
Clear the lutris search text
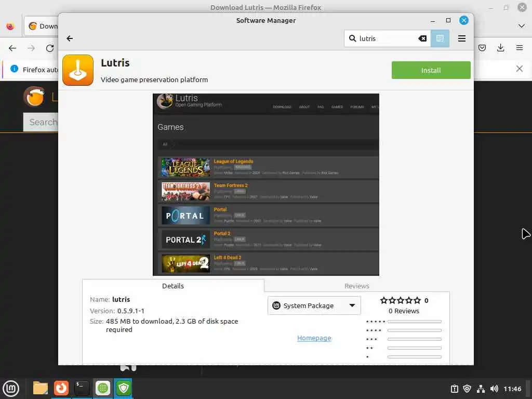pos(422,38)
